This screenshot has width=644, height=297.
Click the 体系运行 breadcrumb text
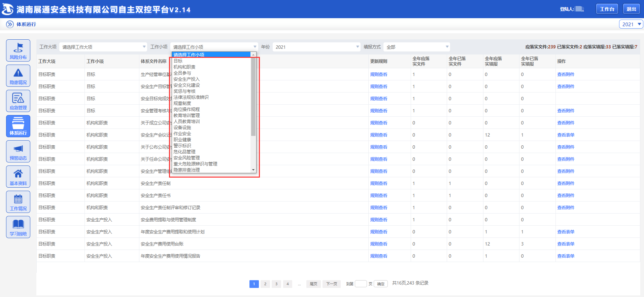(26, 24)
